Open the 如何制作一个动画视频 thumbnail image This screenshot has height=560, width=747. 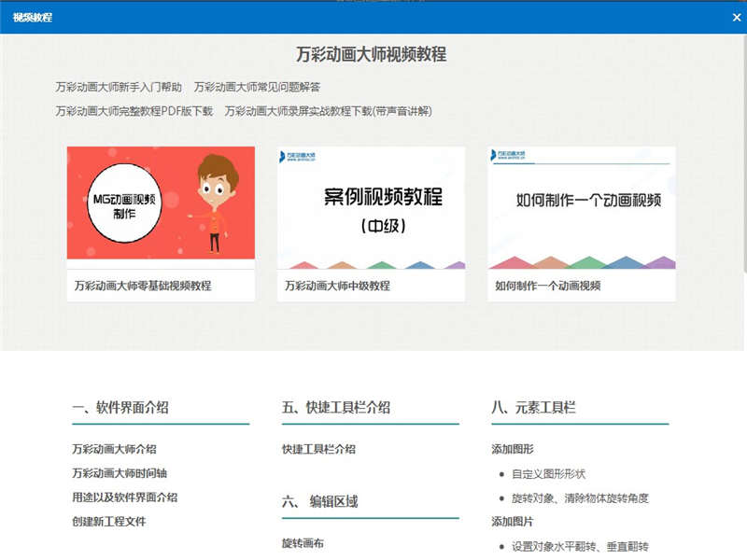pyautogui.click(x=582, y=207)
